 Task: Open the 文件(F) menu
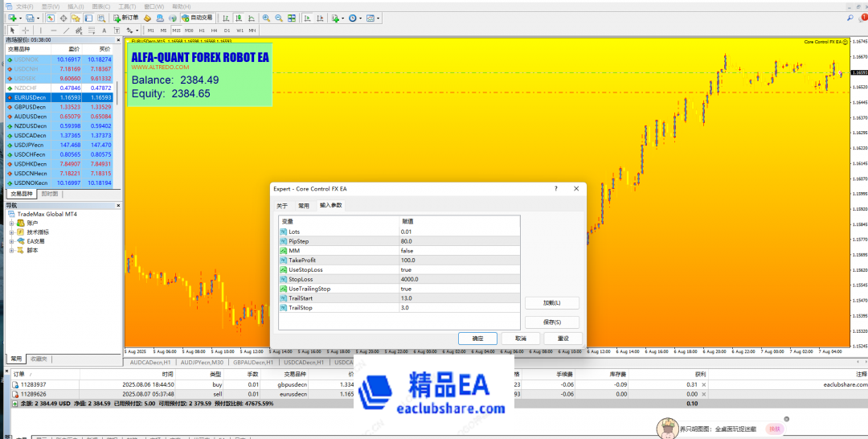coord(24,6)
